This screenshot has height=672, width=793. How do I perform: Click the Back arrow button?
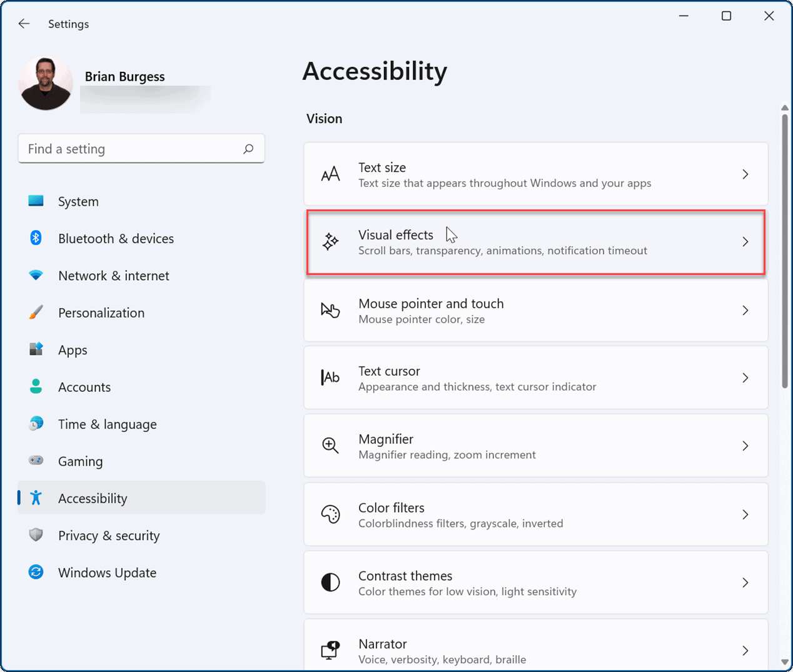(24, 24)
